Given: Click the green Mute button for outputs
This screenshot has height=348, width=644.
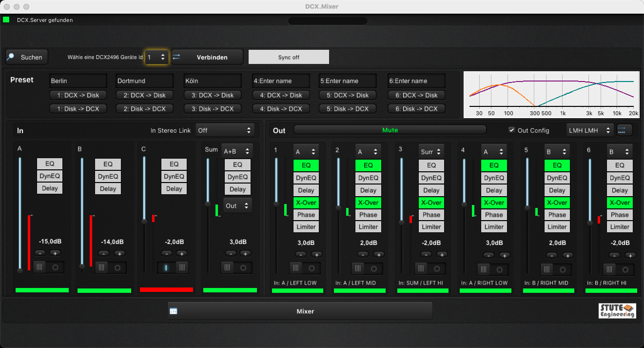Looking at the screenshot, I should pyautogui.click(x=390, y=130).
